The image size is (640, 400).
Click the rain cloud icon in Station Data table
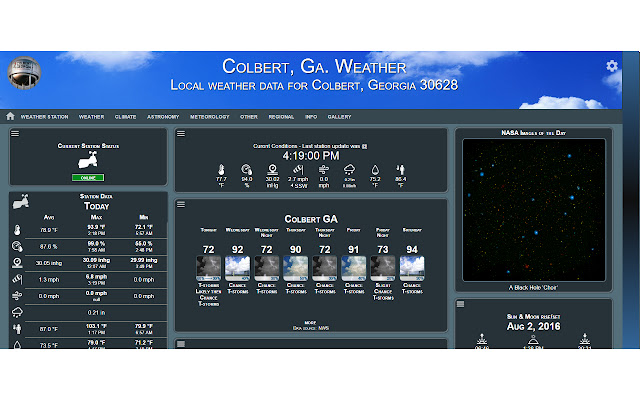point(17,312)
